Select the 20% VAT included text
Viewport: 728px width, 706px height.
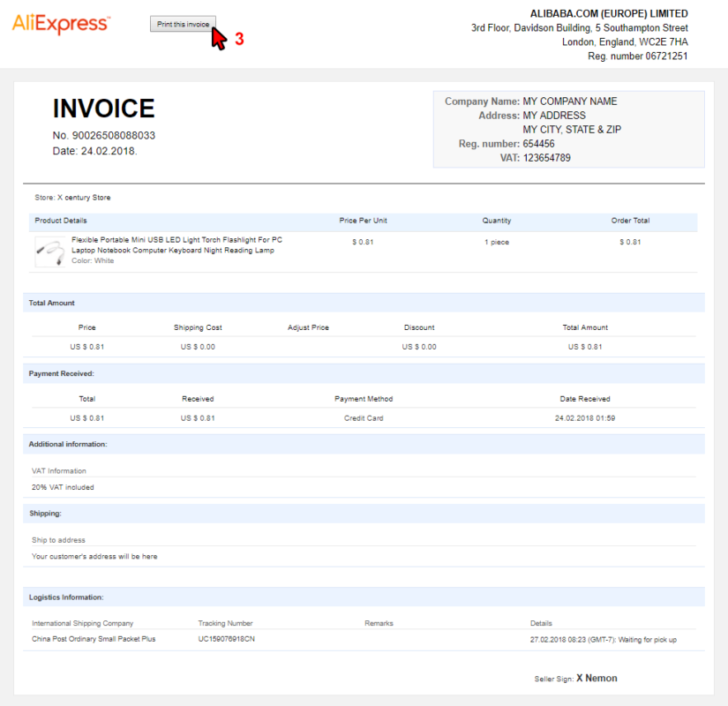[x=63, y=487]
